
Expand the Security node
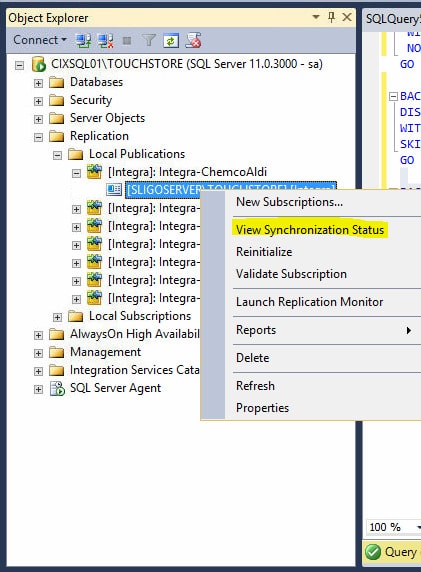(38, 101)
